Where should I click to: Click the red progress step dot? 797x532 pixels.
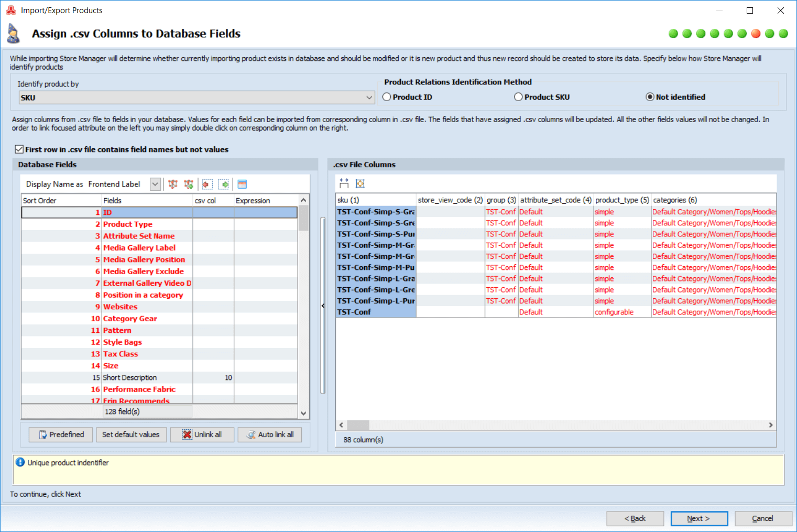pos(756,34)
